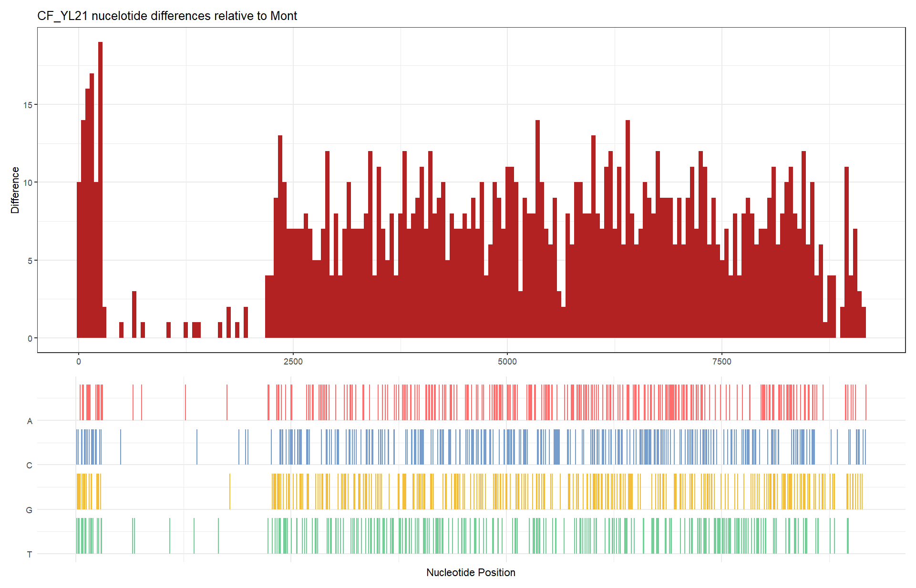Image resolution: width=916 pixels, height=588 pixels.
Task: Click the 'C' nucleotide row label
Action: tap(30, 466)
